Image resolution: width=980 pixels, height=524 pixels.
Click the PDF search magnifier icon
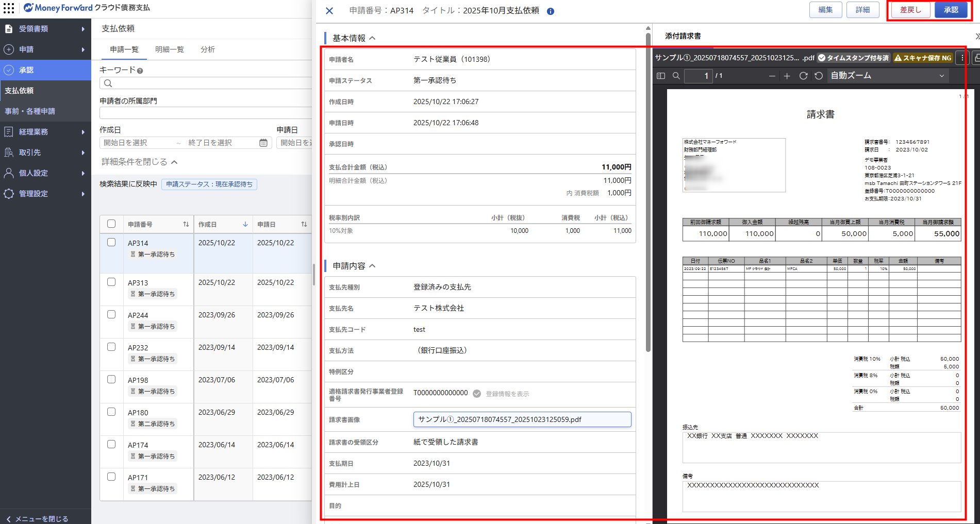click(x=676, y=76)
